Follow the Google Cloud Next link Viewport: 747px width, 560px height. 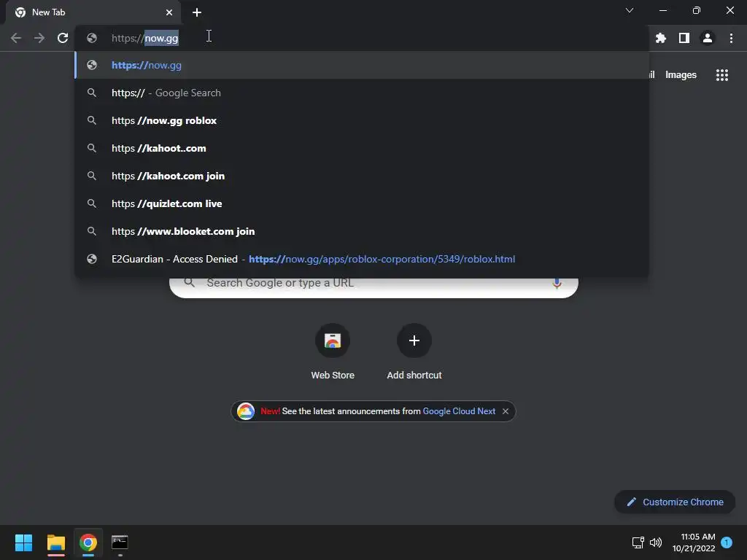coord(459,411)
